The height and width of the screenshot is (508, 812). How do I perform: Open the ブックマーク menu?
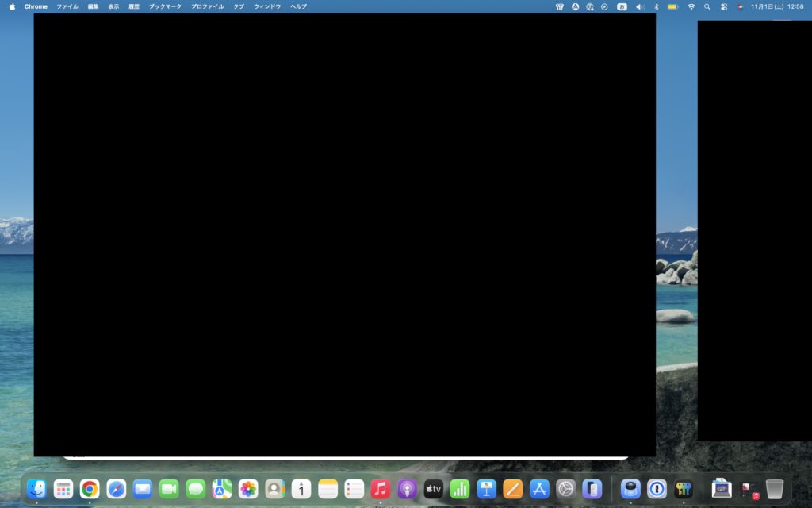pos(165,6)
